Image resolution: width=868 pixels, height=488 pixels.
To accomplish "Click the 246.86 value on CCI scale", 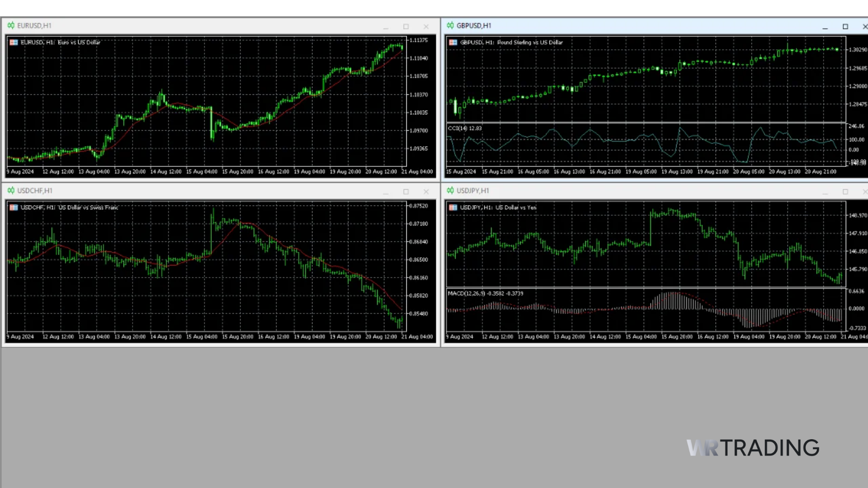I will (x=857, y=126).
